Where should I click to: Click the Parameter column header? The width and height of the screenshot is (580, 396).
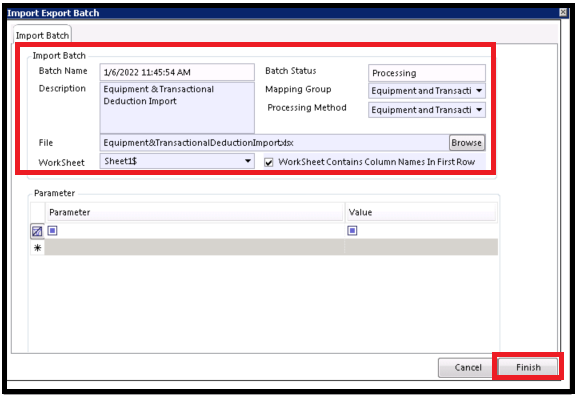[195, 212]
